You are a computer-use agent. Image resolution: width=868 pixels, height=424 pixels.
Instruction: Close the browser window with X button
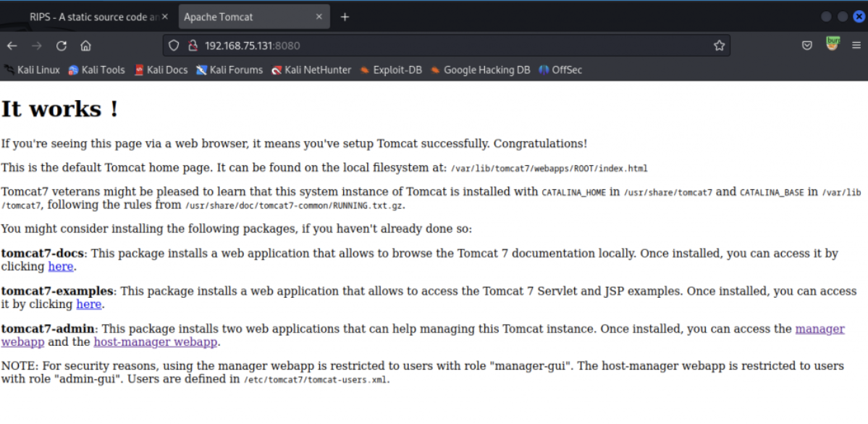[859, 17]
